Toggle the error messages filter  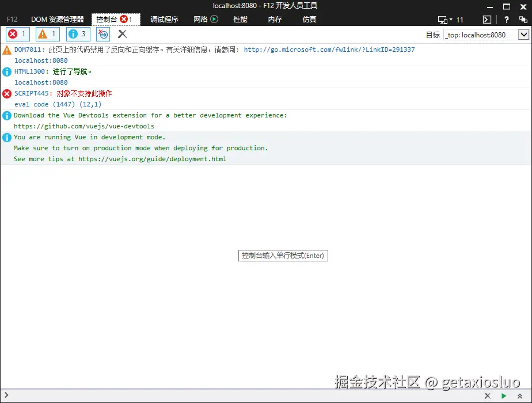17,34
